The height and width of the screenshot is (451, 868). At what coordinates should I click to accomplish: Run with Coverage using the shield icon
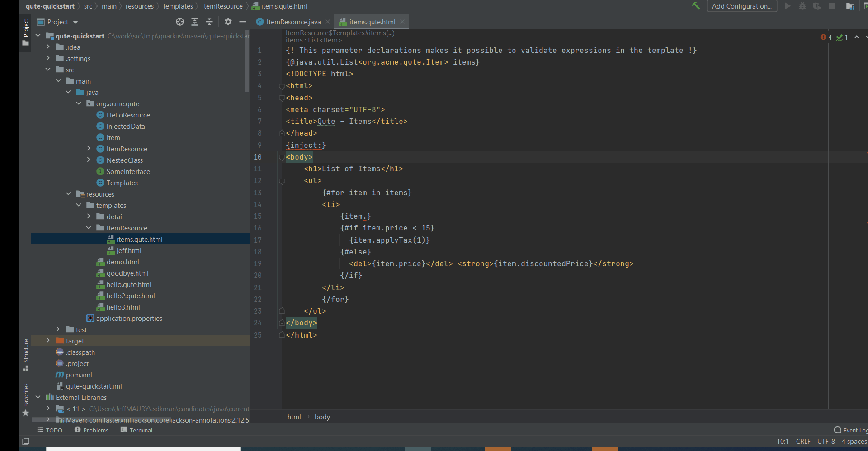(817, 6)
